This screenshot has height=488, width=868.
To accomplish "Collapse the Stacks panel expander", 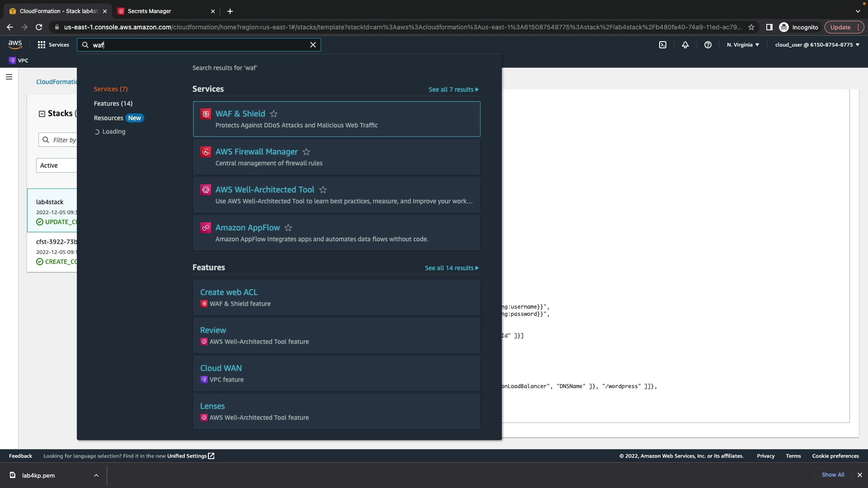I will [42, 114].
